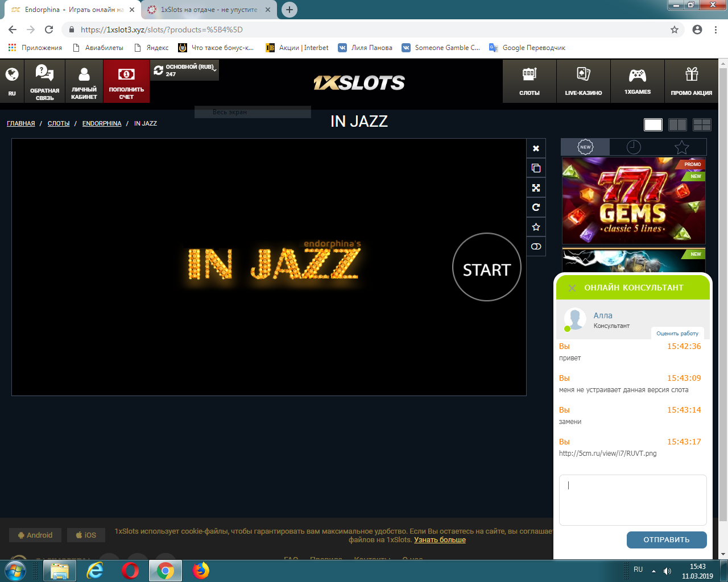
Task: Expand the game to fullscreen
Action: (x=536, y=188)
